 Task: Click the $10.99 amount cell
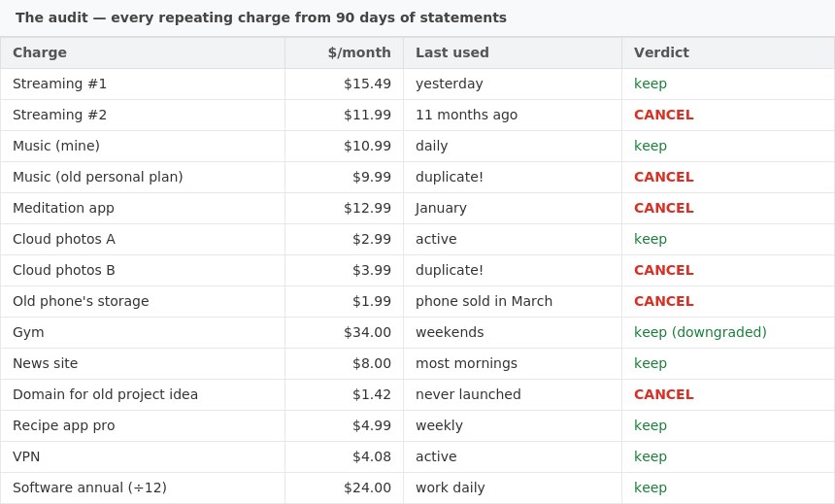coord(344,146)
